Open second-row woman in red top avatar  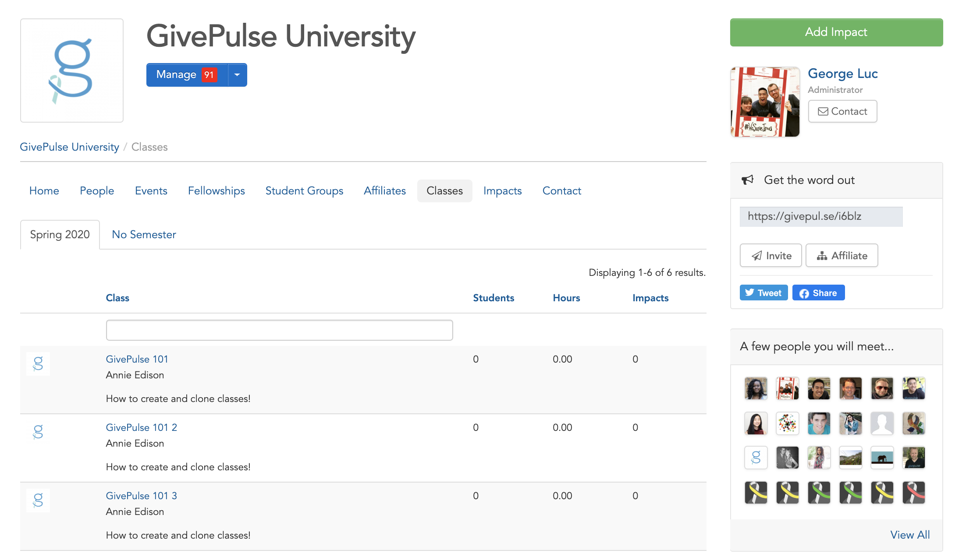tap(756, 423)
